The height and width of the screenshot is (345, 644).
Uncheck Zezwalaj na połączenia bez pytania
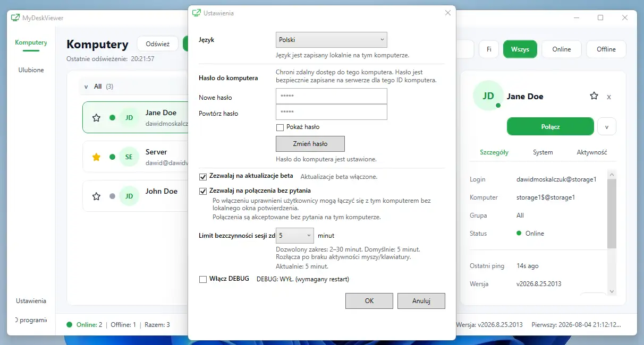point(203,191)
